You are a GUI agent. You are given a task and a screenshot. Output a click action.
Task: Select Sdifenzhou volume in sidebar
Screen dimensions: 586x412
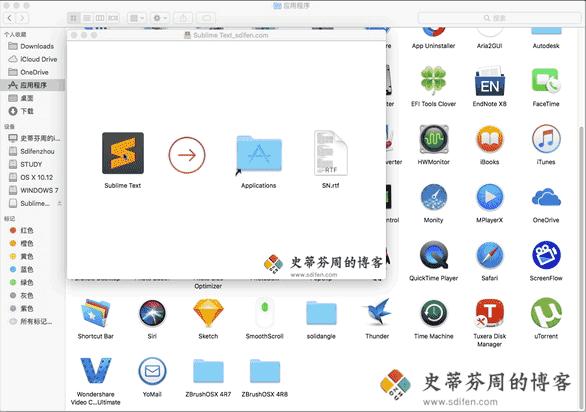pyautogui.click(x=32, y=151)
